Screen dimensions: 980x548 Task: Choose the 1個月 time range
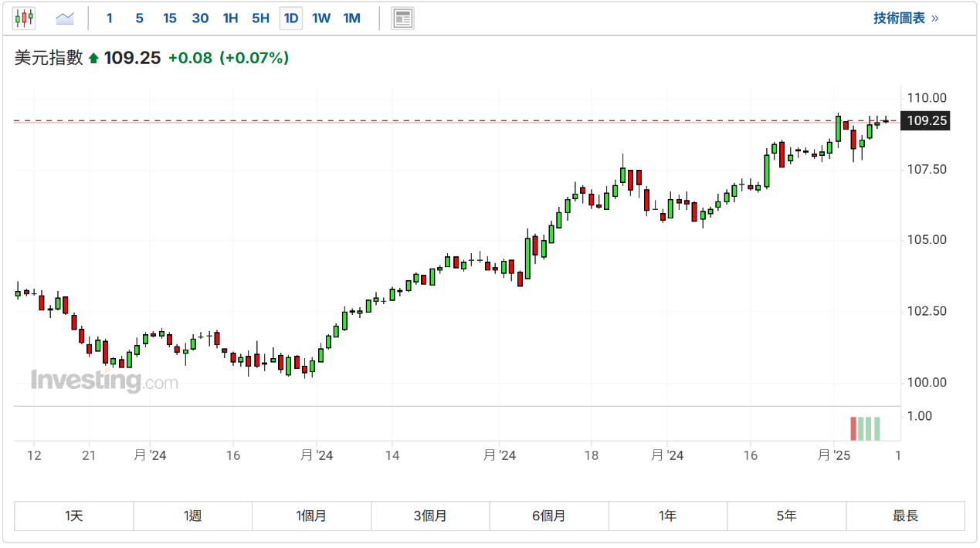coord(312,516)
